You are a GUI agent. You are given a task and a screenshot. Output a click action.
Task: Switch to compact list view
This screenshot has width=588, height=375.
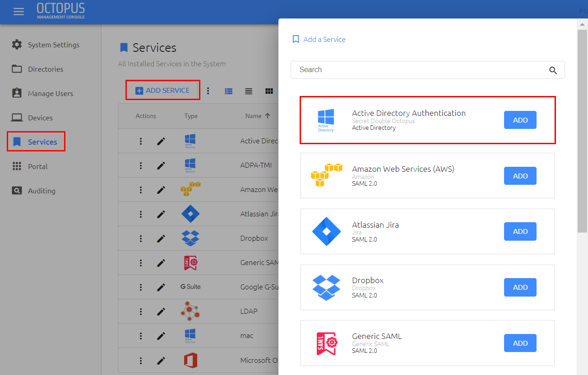249,91
